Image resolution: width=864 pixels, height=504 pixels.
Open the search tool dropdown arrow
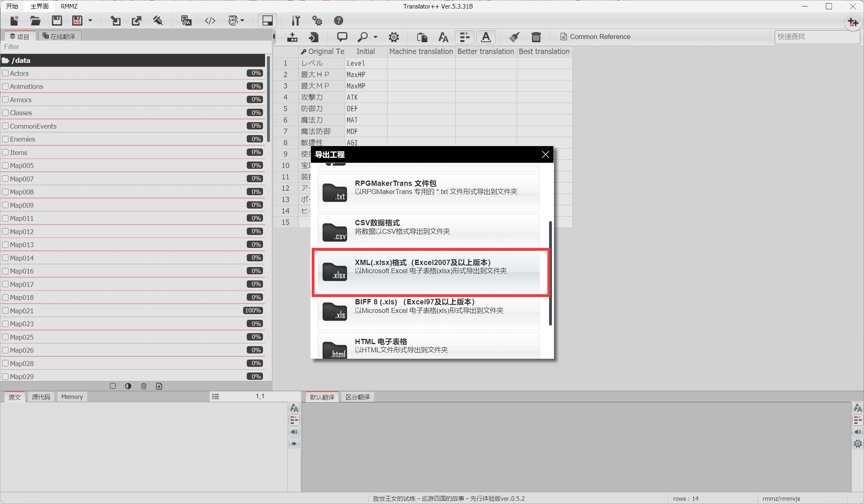[375, 37]
